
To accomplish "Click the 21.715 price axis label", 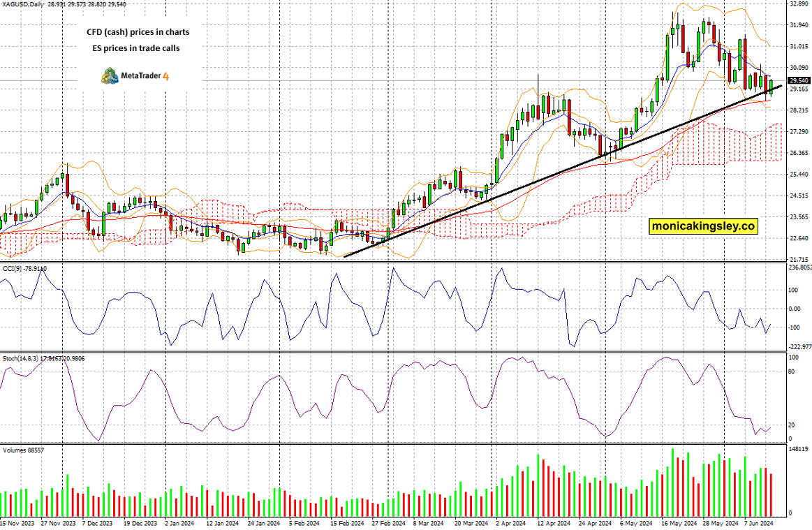I will click(799, 260).
